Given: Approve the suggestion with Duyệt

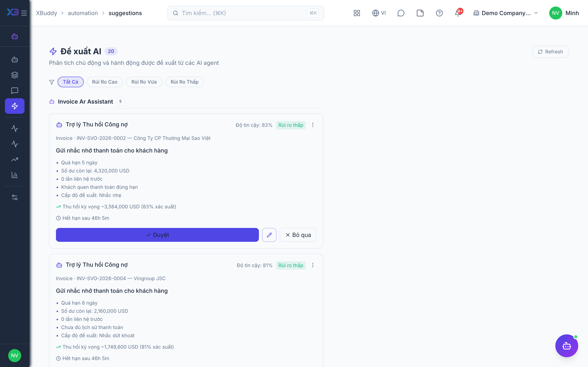Looking at the screenshot, I should click(x=157, y=235).
